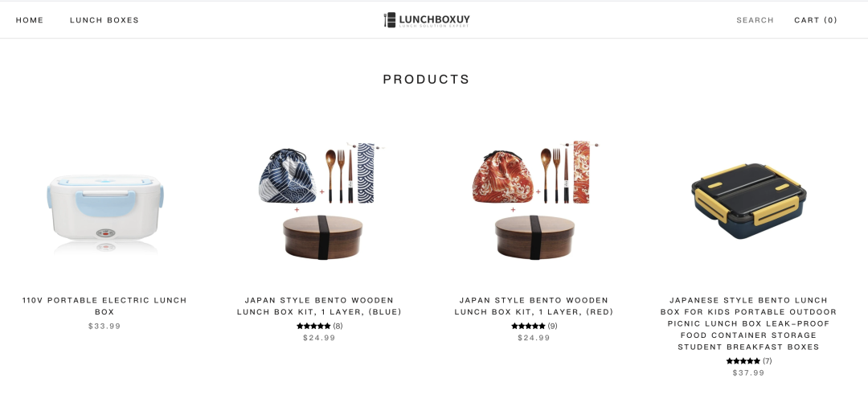Image resolution: width=868 pixels, height=395 pixels.
Task: Click the SEARCH link in header
Action: click(755, 20)
